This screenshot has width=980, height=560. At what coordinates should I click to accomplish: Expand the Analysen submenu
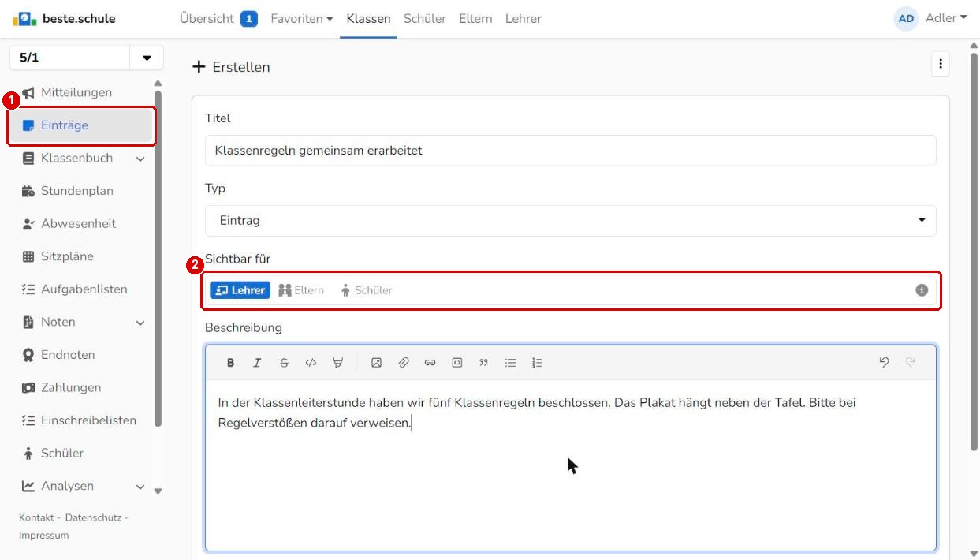(140, 487)
